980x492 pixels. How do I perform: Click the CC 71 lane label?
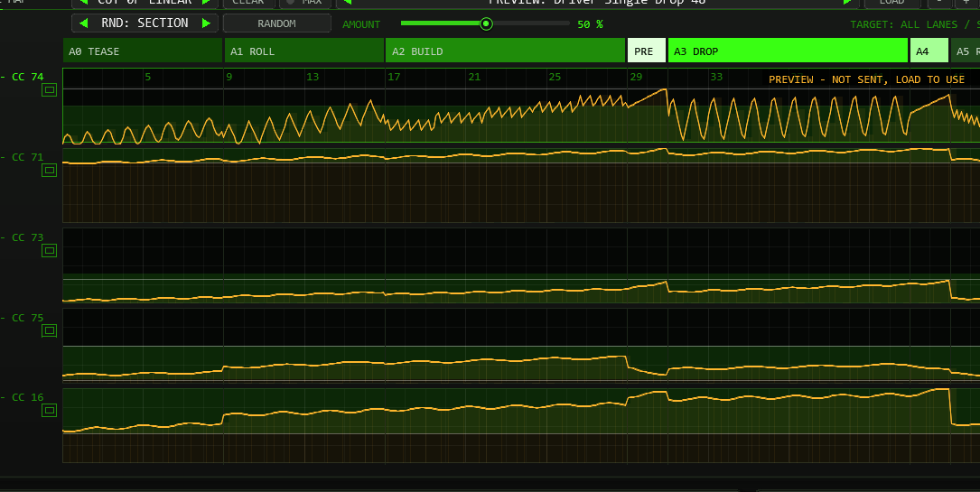(27, 157)
